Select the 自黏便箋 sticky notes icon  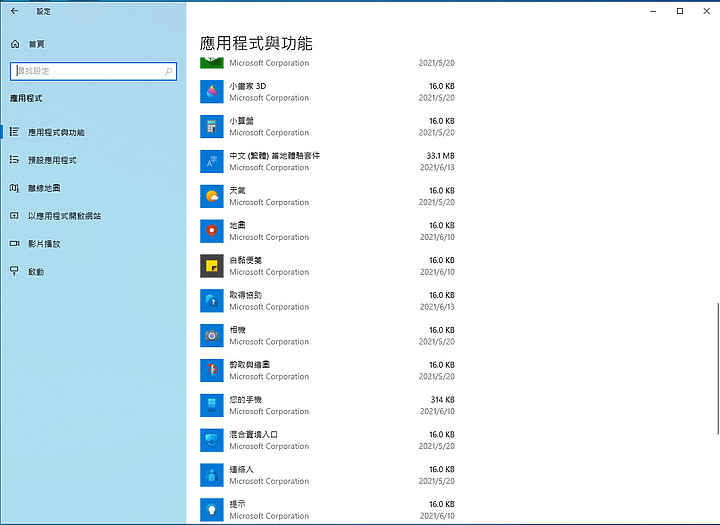tap(212, 266)
